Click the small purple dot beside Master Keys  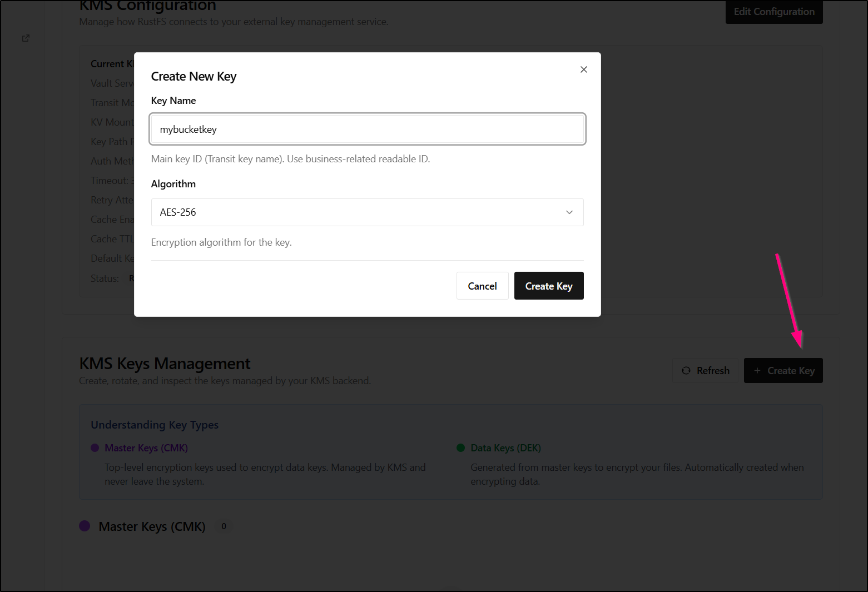(95, 448)
